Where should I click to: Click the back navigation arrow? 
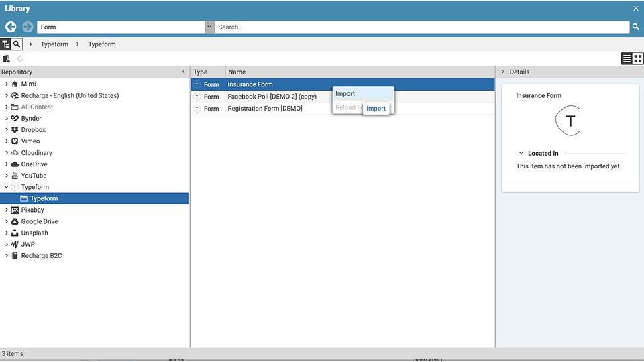point(11,27)
